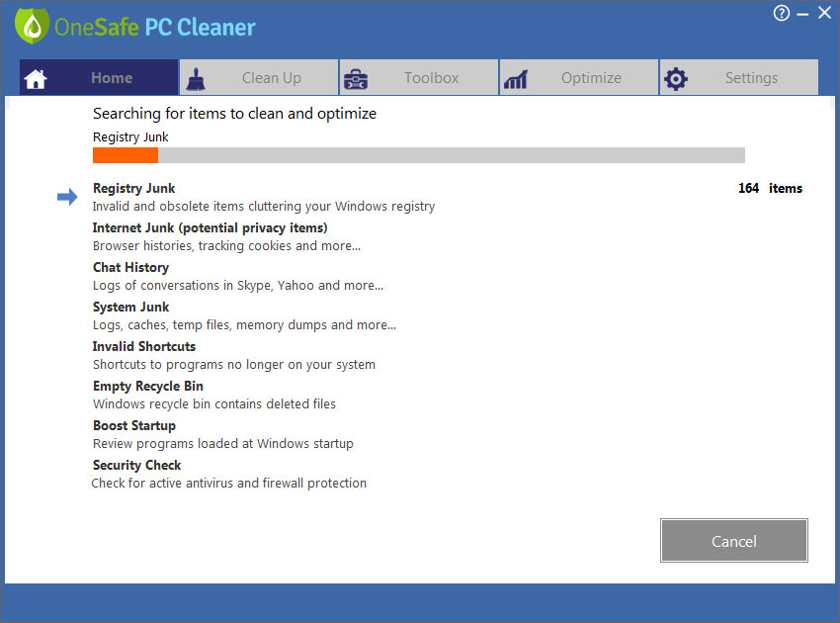Screen dimensions: 840x623
Task: Open the Toolbox tab
Action: coord(431,78)
